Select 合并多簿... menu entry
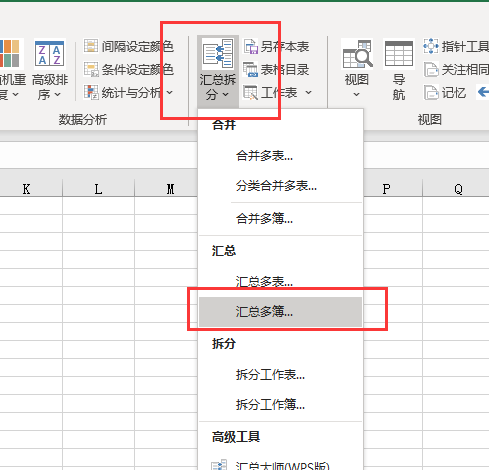This screenshot has width=489, height=470. point(280,219)
